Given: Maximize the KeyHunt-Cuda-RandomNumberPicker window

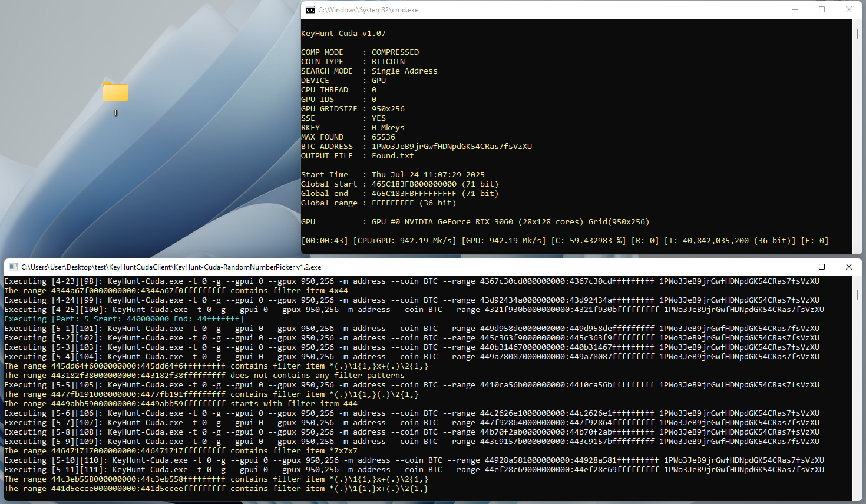Looking at the screenshot, I should [x=822, y=267].
